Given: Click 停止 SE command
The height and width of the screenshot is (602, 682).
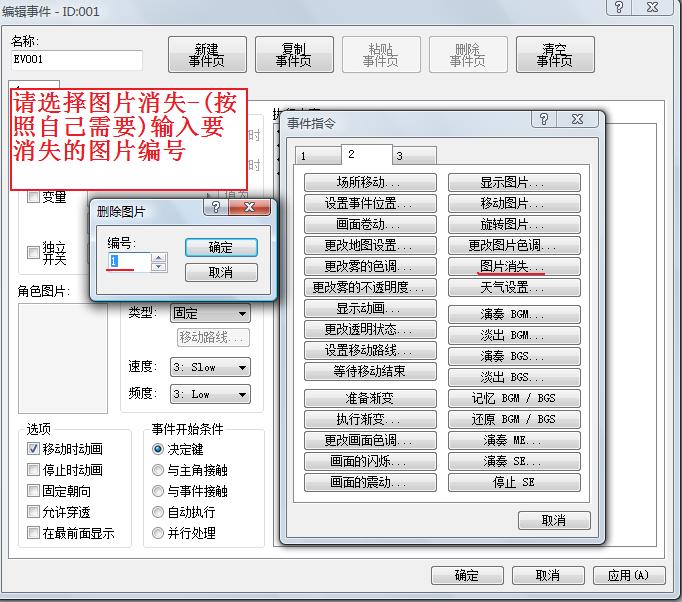Looking at the screenshot, I should (x=514, y=482).
